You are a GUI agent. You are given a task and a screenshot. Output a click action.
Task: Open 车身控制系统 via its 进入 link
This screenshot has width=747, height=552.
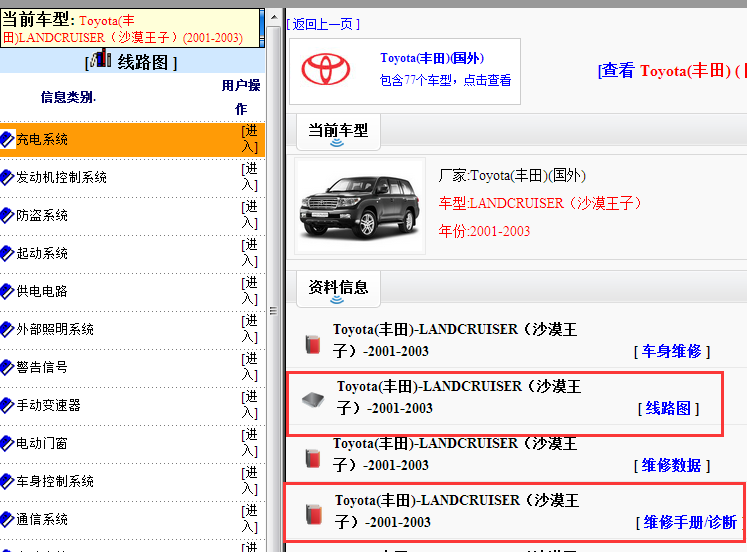point(250,481)
